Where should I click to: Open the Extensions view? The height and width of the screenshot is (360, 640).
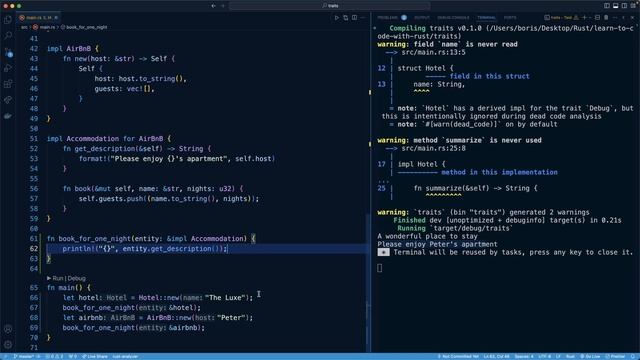pyautogui.click(x=8, y=84)
